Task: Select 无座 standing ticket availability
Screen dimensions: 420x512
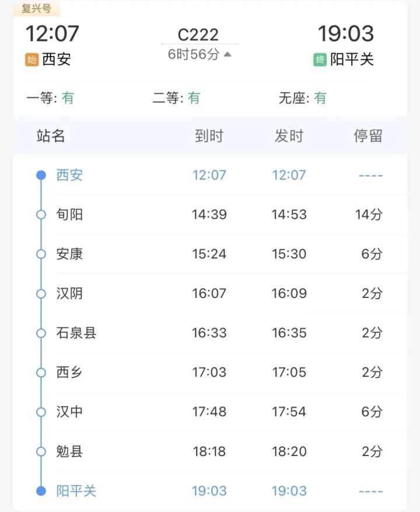Action: [x=303, y=98]
